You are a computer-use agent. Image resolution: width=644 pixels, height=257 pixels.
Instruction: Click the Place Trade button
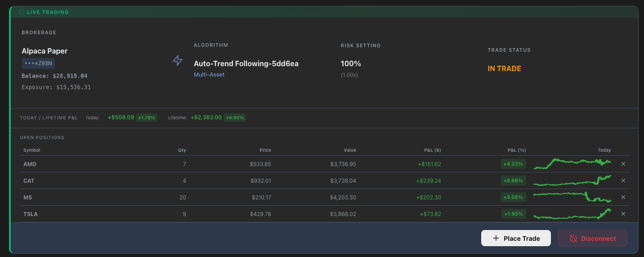[x=516, y=238]
